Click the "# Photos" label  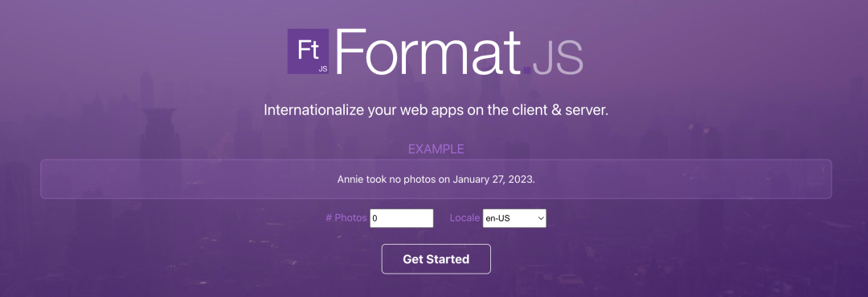346,218
